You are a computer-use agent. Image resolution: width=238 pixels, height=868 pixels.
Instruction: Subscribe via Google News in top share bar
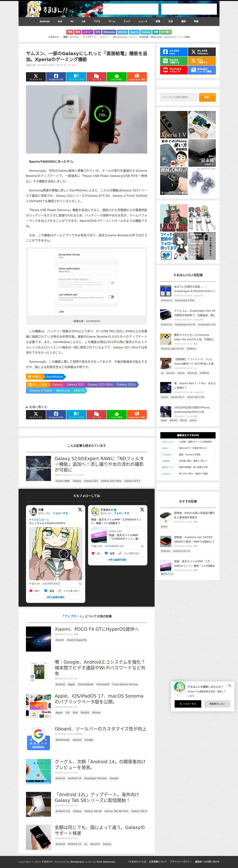[137, 77]
